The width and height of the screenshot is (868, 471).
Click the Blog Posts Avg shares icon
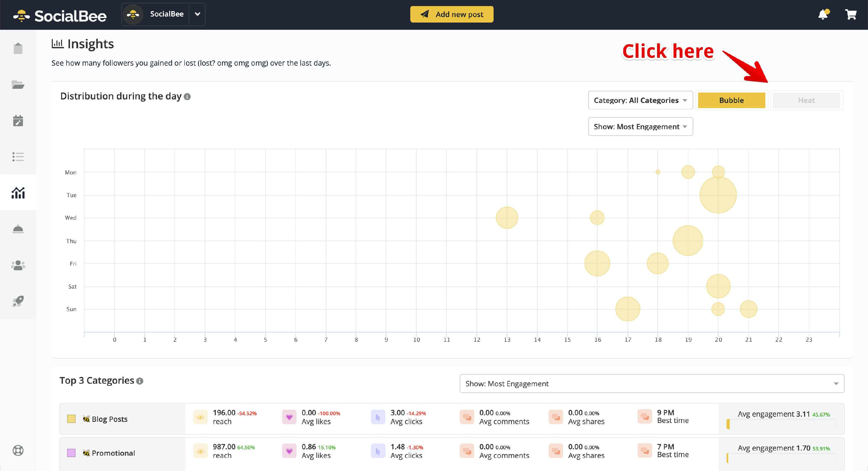pos(556,417)
